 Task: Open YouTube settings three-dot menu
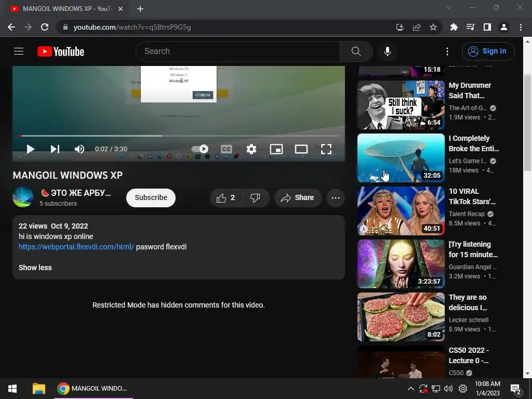click(447, 51)
